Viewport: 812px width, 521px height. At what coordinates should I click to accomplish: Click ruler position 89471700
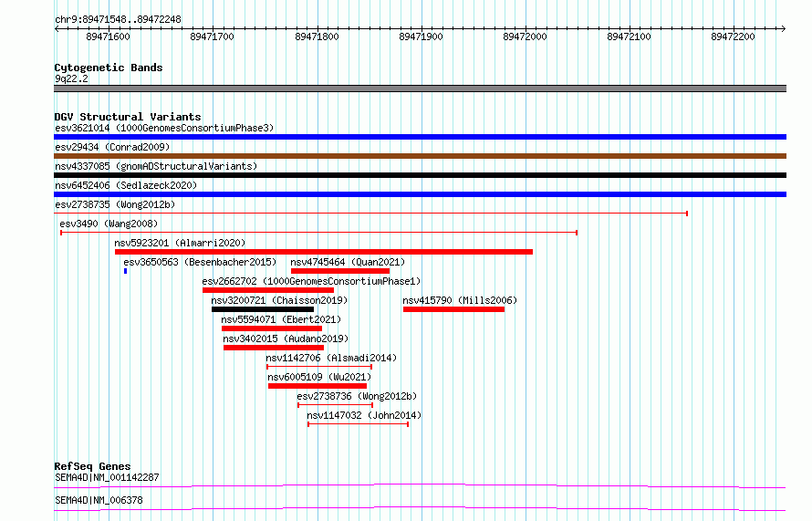[212, 36]
